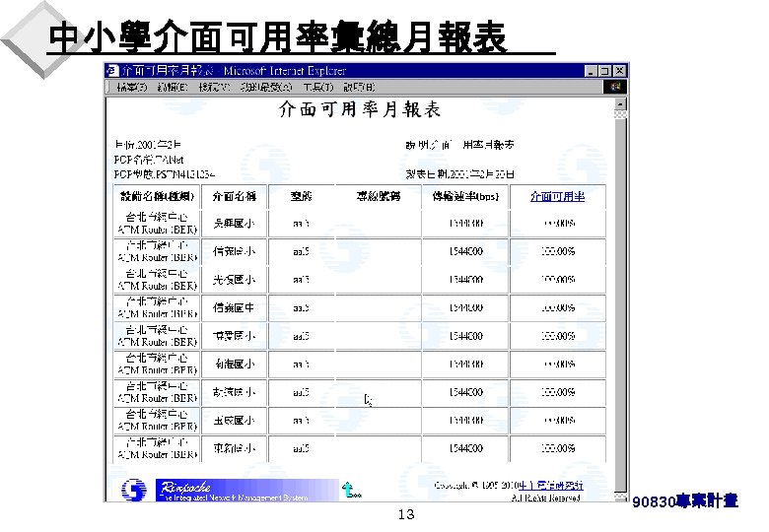The height and width of the screenshot is (532, 769).
Task: Open the 檔案(F) menu
Action: click(131, 88)
